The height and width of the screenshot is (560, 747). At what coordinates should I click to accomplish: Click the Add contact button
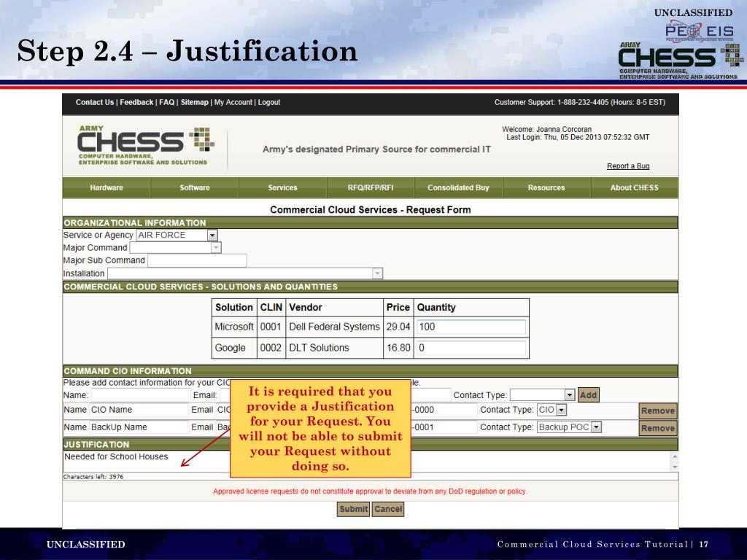point(589,394)
